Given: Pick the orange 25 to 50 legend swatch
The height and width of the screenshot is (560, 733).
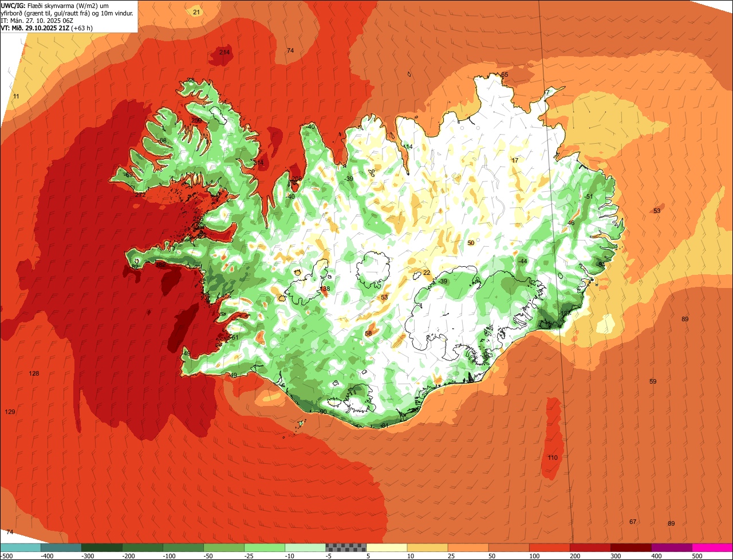Looking at the screenshot, I should click(468, 548).
